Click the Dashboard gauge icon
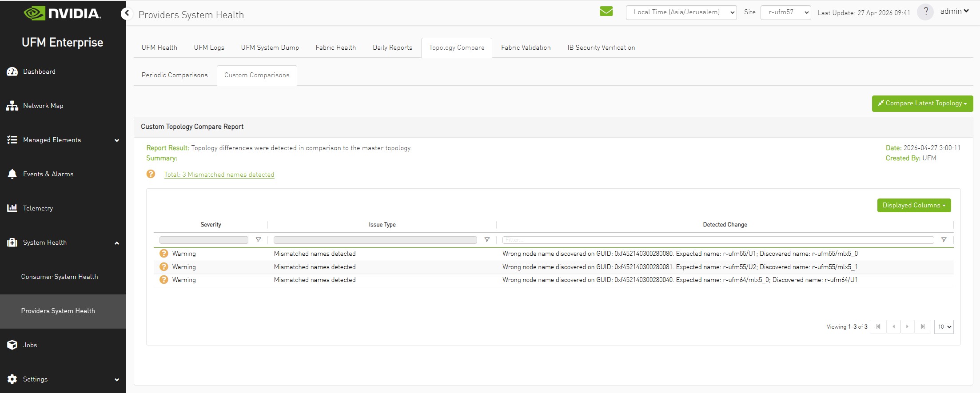The height and width of the screenshot is (393, 980). point(12,71)
